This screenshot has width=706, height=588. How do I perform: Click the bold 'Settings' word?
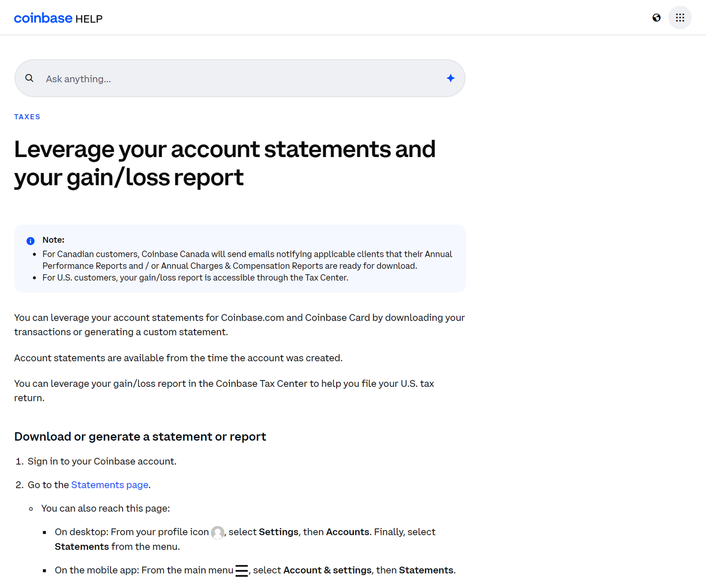tap(278, 532)
